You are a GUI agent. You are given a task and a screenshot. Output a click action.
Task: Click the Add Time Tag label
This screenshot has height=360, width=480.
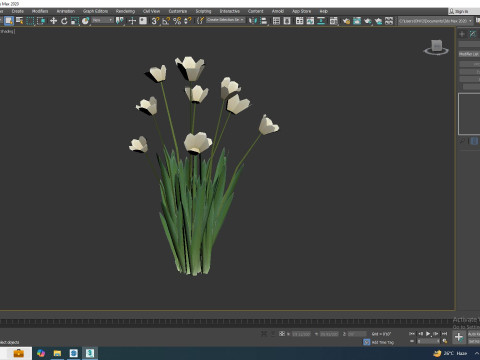pyautogui.click(x=383, y=342)
